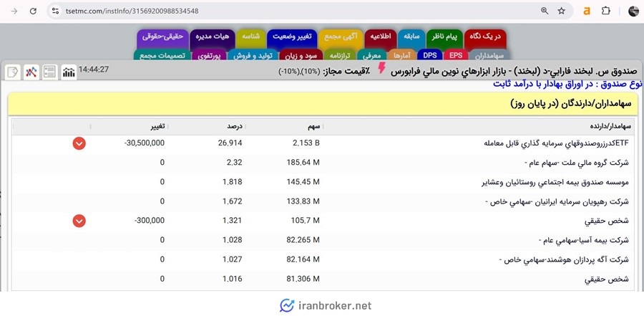Image resolution: width=644 pixels, height=316 pixels.
Task: Click the list view icon
Action: pyautogui.click(x=49, y=72)
